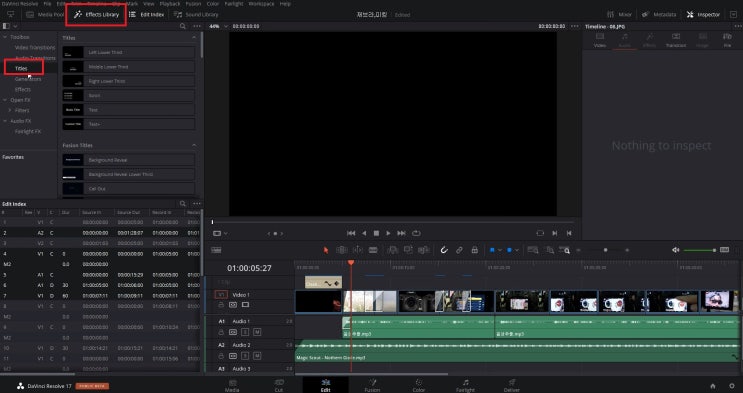The height and width of the screenshot is (393, 743).
Task: Play the timeline forward
Action: click(389, 233)
